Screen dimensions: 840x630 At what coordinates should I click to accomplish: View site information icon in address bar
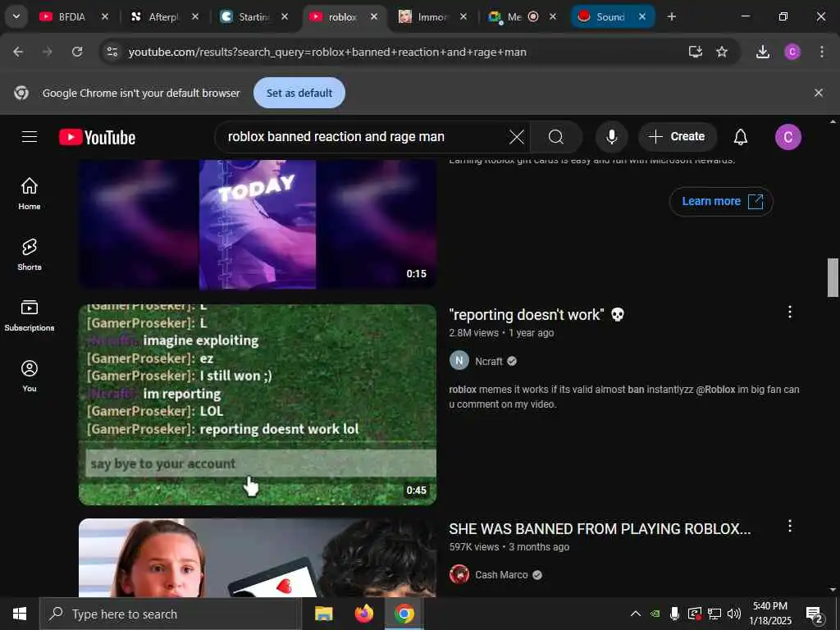tap(112, 52)
